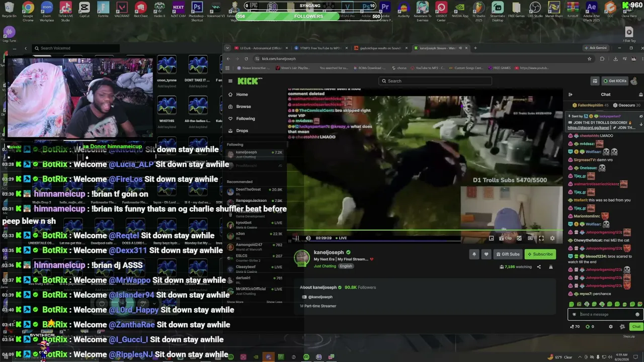Enter fullscreen on the video player
644x362 pixels.
[541, 238]
